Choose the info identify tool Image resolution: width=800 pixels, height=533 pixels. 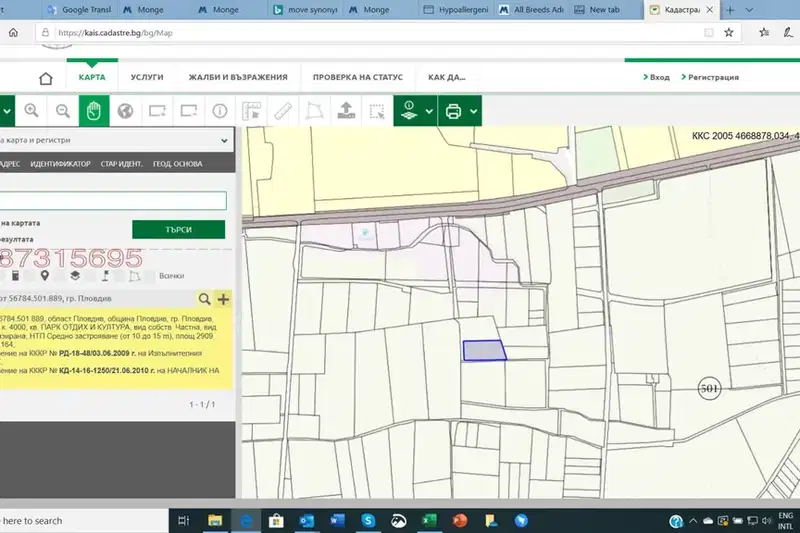click(220, 111)
